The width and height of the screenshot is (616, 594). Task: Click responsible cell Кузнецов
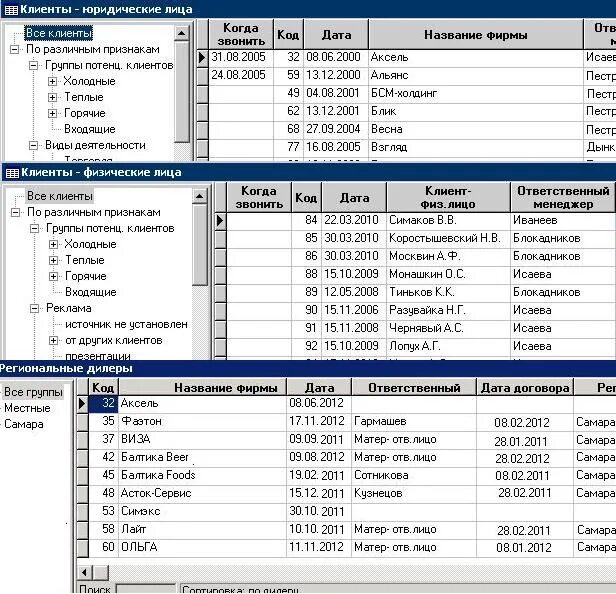click(x=414, y=493)
